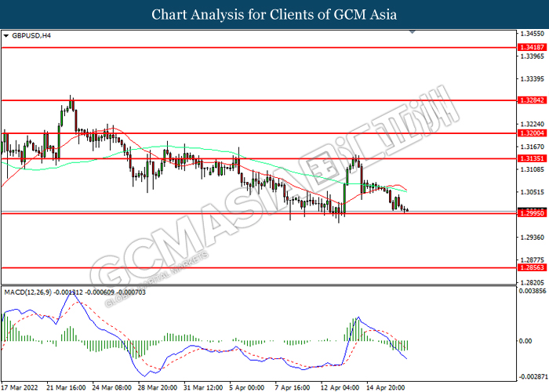The width and height of the screenshot is (549, 392).
Task: Click the 14 Apr 20:00 time label
Action: click(x=386, y=387)
